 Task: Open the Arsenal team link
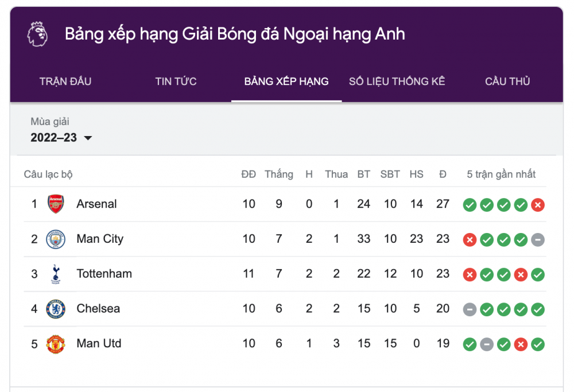coord(96,204)
